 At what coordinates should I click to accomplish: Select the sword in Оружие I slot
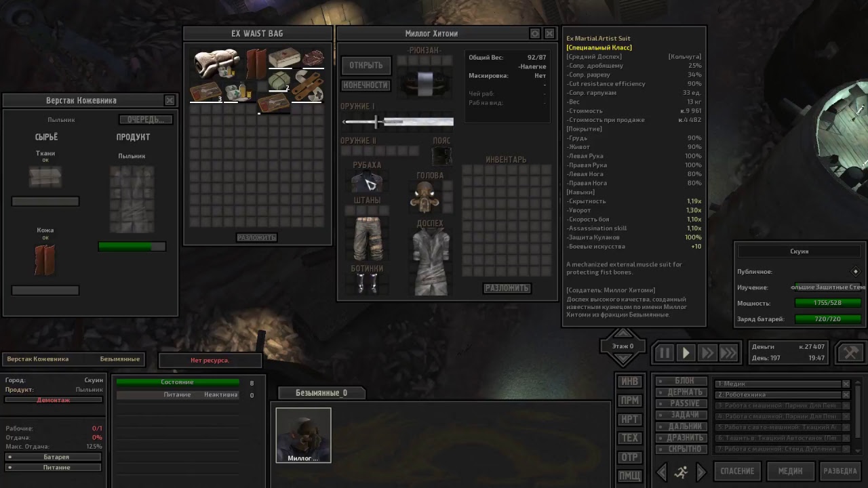[398, 121]
